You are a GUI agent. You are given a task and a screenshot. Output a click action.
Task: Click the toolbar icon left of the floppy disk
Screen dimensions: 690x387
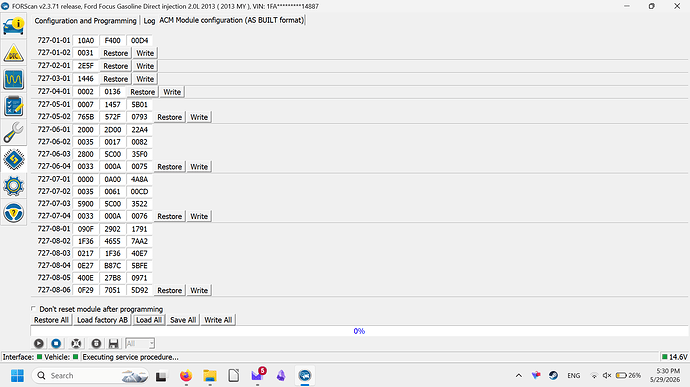click(96, 343)
